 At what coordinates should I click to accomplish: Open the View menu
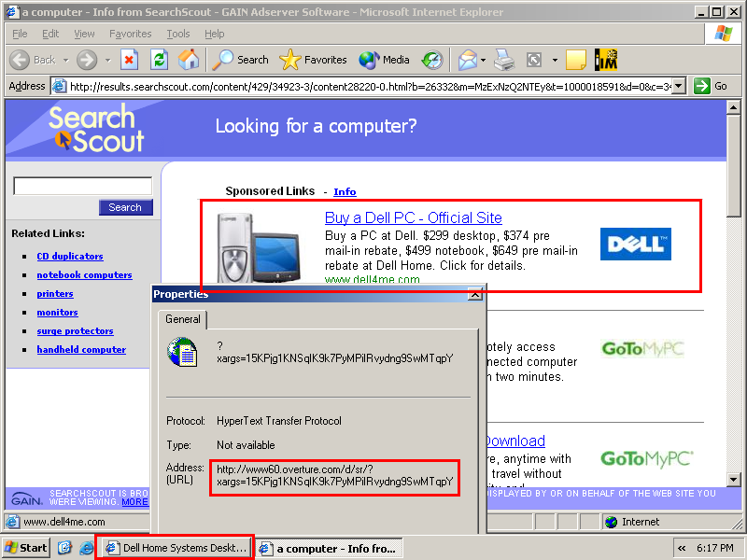[84, 34]
